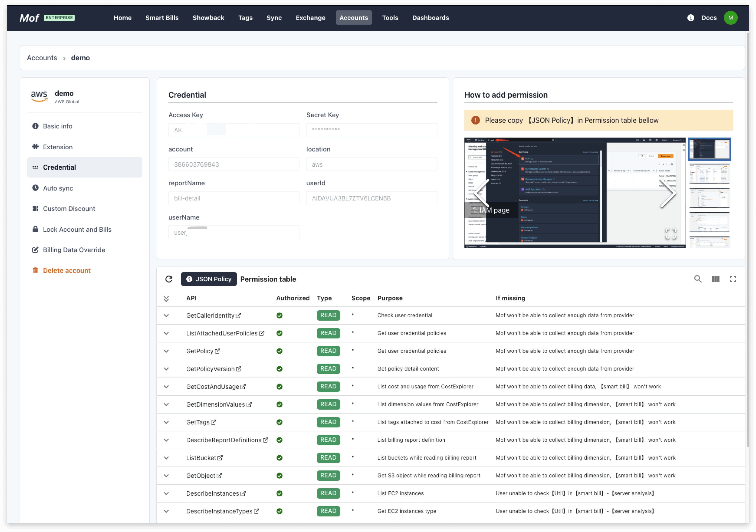Open the Dashboards section
This screenshot has width=756, height=532.
point(430,18)
